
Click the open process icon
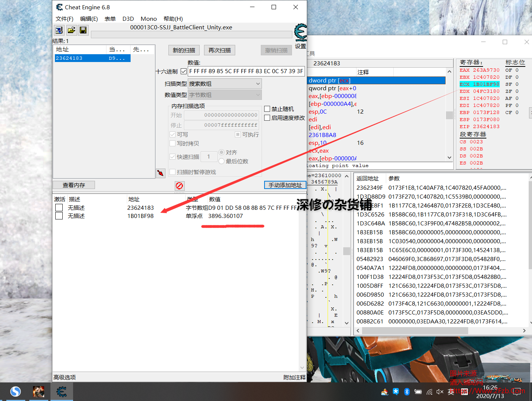click(59, 30)
